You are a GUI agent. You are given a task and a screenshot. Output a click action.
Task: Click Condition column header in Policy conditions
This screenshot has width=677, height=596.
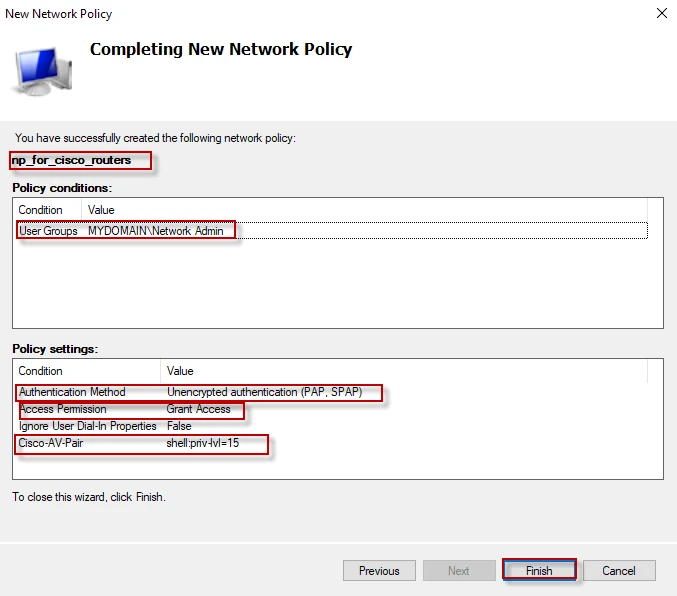pos(40,210)
